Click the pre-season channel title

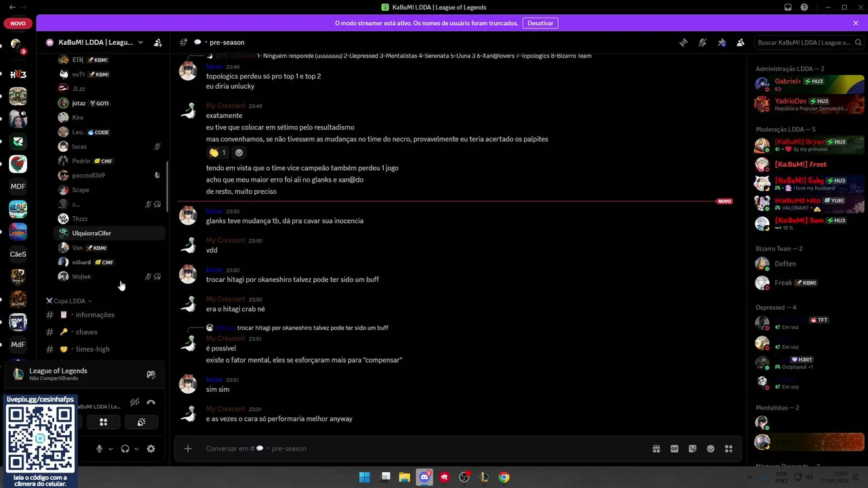coord(226,42)
